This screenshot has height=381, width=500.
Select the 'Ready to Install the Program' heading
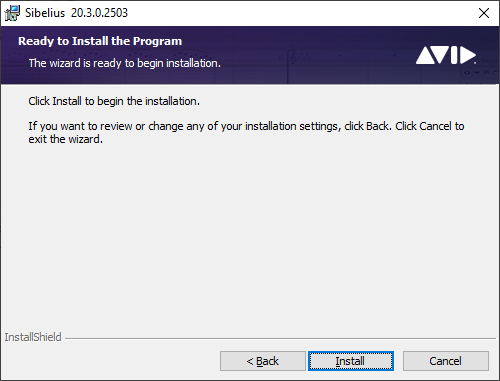tap(100, 41)
